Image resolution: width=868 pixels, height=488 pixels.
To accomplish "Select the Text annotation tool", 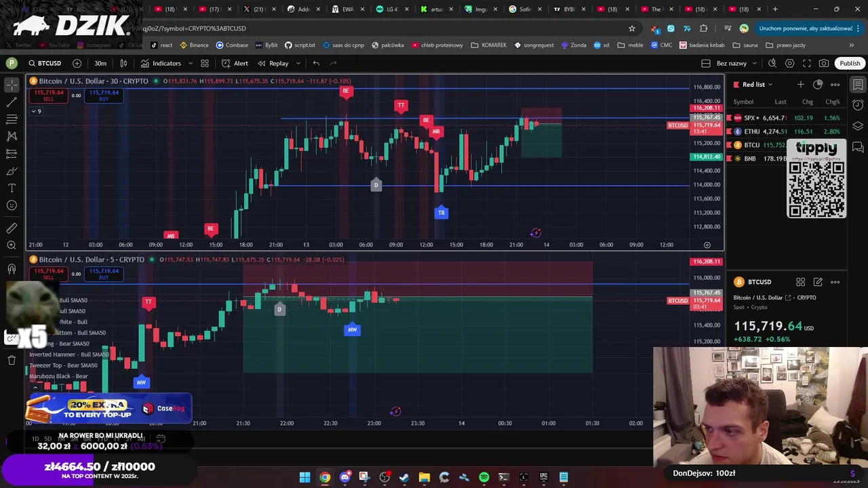I will coord(12,188).
